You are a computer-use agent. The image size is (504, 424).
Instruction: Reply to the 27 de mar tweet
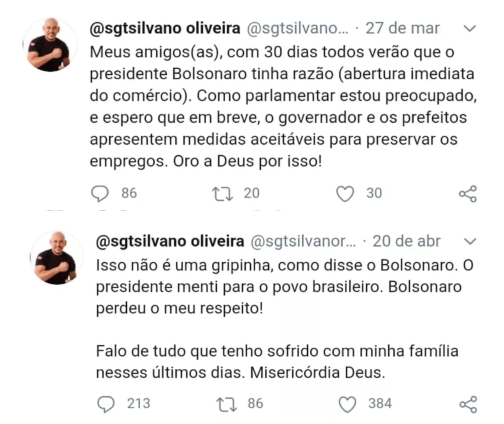click(100, 193)
